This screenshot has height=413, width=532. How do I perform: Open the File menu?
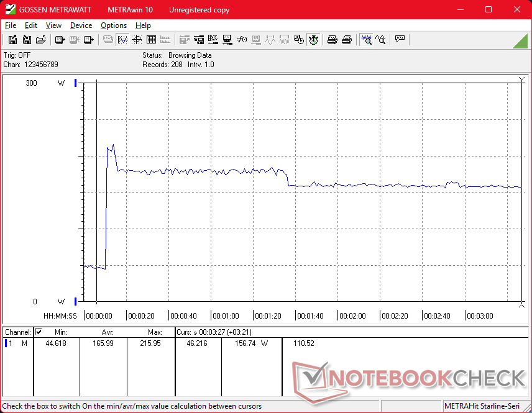click(11, 25)
